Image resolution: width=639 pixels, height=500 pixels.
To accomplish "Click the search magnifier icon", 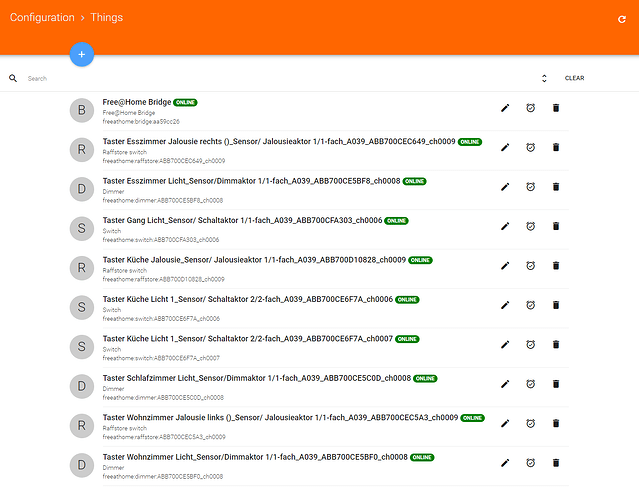I will (13, 78).
